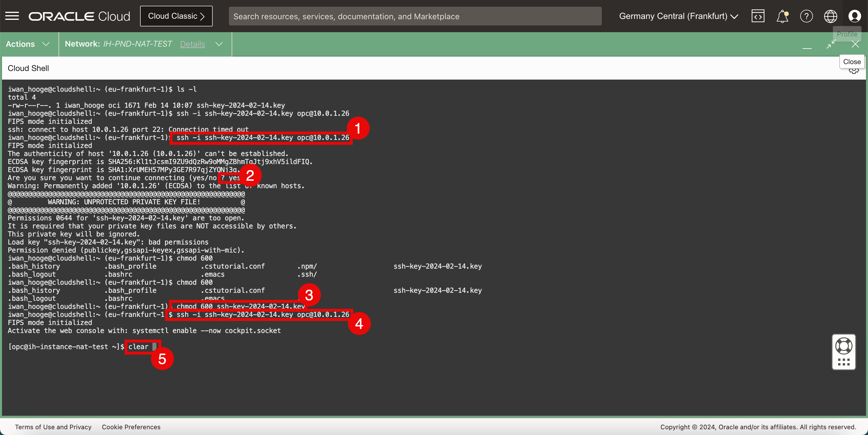868x435 pixels.
Task: Open the network Details link
Action: click(x=192, y=44)
